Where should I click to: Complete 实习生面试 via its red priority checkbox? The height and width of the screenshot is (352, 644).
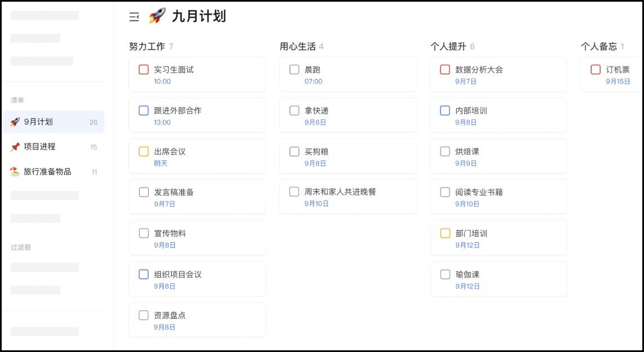tap(143, 69)
